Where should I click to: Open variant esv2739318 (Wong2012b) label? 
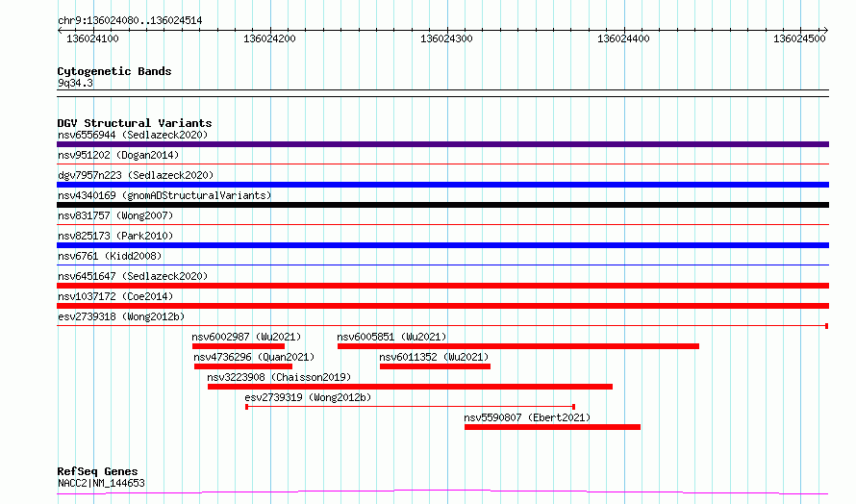point(121,316)
